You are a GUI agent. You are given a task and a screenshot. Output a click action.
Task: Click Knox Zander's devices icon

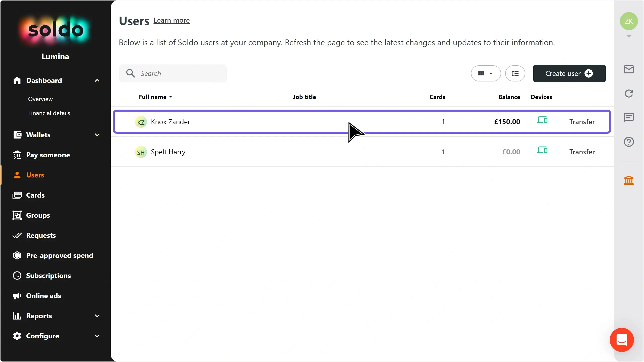click(x=542, y=120)
